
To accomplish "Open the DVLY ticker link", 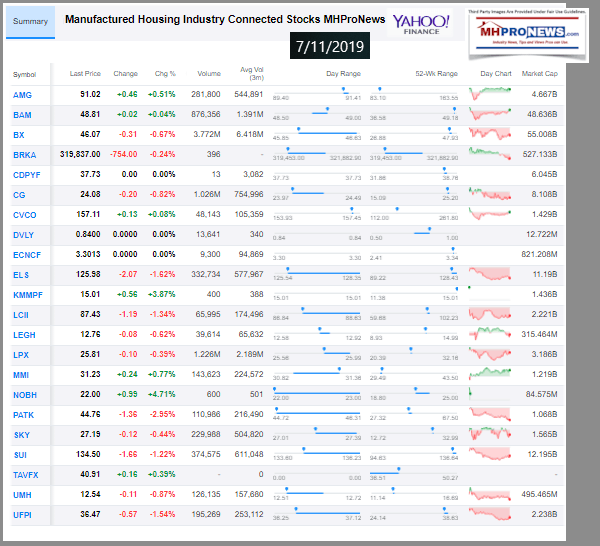I will coord(23,235).
